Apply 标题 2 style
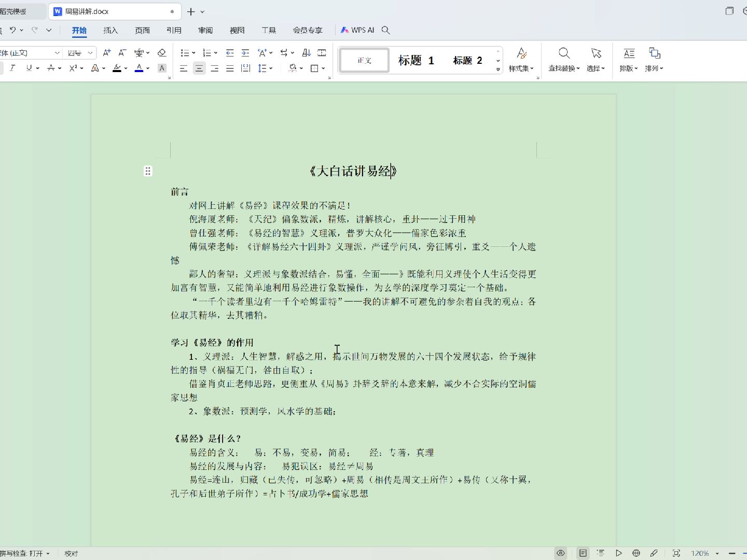 pyautogui.click(x=467, y=60)
